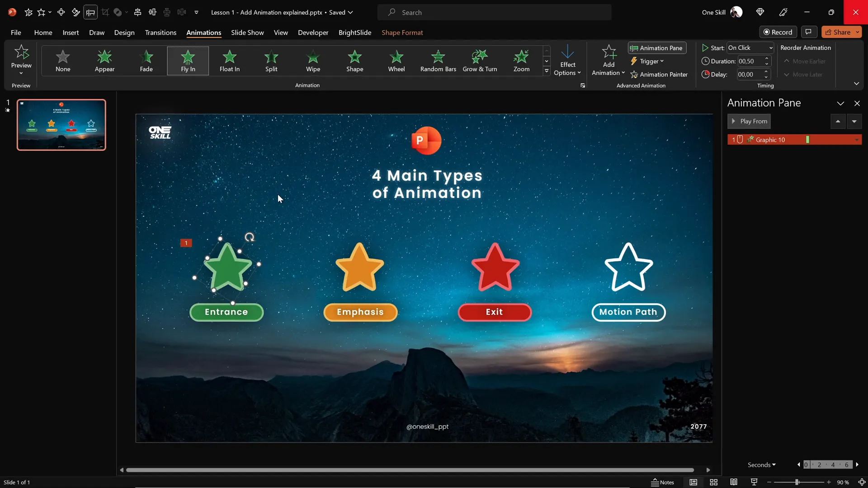Apply the Wipe animation effect
This screenshot has height=488, width=868.
pyautogui.click(x=313, y=61)
